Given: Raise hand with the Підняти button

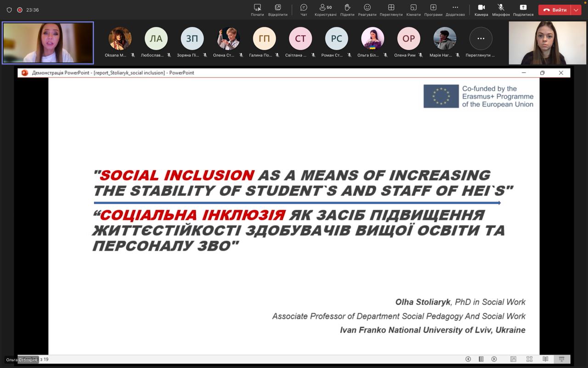Looking at the screenshot, I should (x=347, y=10).
